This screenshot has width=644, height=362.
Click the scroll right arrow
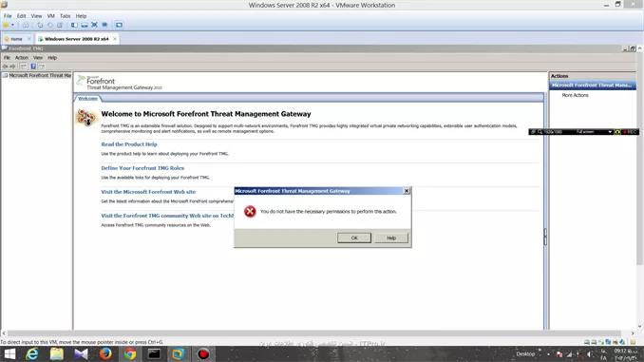coord(633,333)
